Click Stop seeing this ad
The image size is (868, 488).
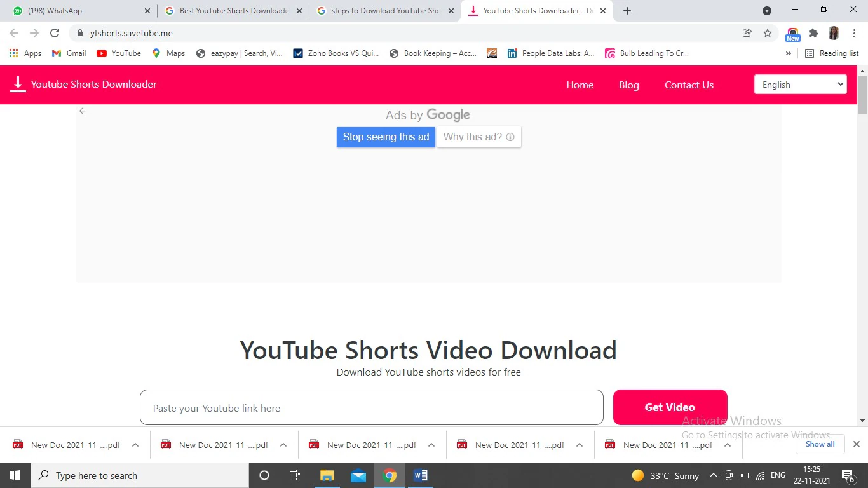click(386, 137)
